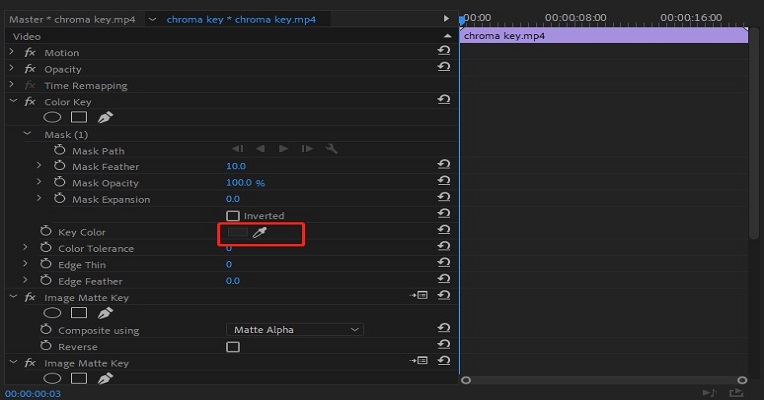Reset the Color Key effect
The width and height of the screenshot is (764, 400).
tap(444, 99)
